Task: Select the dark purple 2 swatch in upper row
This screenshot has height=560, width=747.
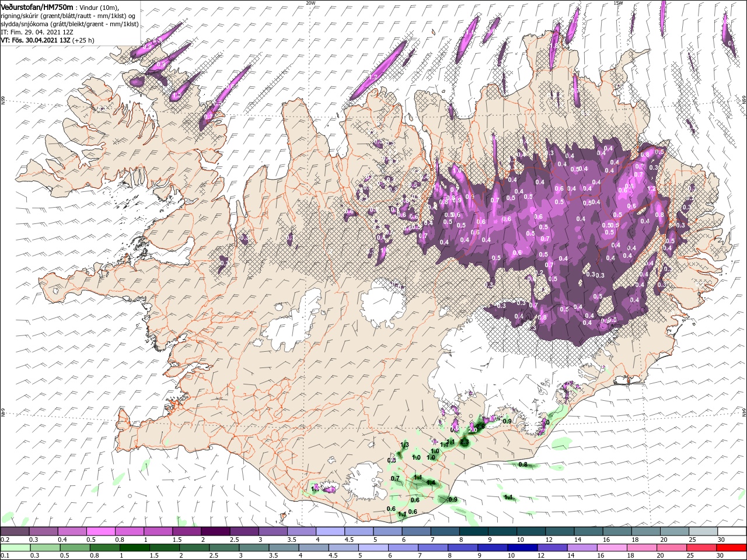Action: (x=215, y=531)
